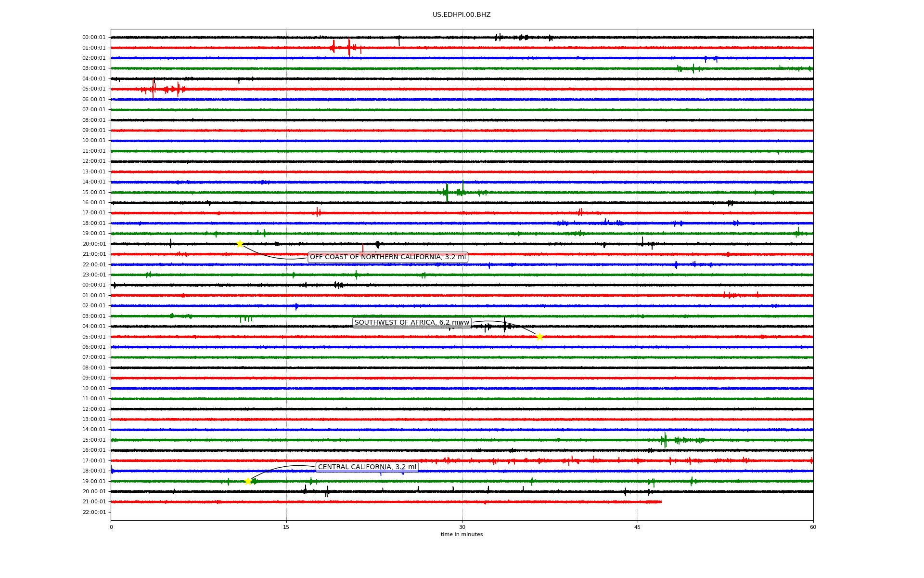Click the 45 tick label on the time axis
Viewport: 924px width, 578px height.
638,527
